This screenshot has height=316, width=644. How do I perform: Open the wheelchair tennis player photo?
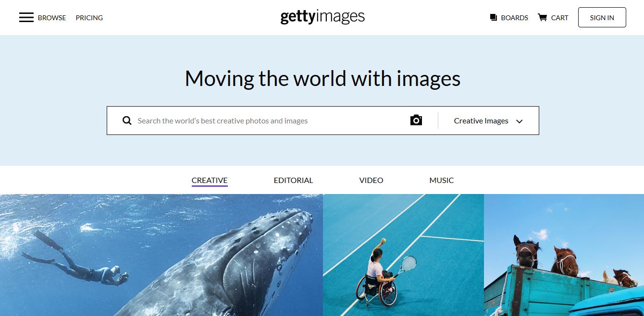pyautogui.click(x=403, y=255)
